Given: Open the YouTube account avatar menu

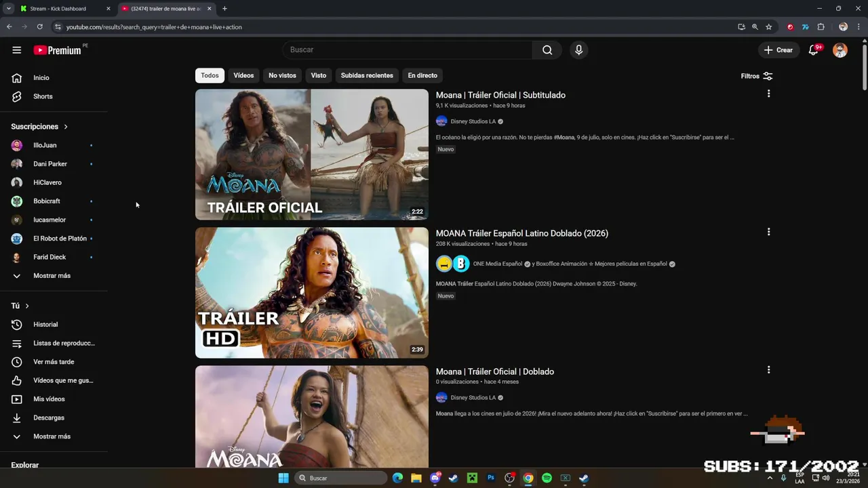Looking at the screenshot, I should coord(840,50).
